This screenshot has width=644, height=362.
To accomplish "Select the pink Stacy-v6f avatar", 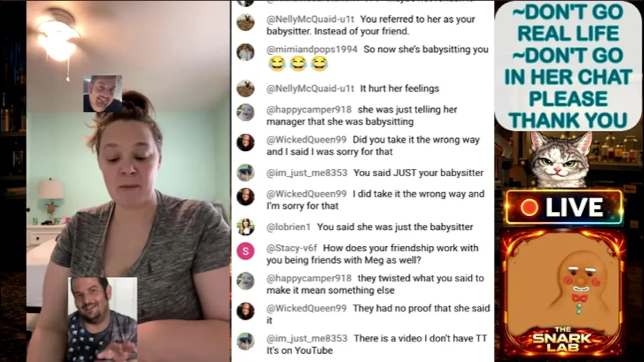I will click(x=246, y=251).
